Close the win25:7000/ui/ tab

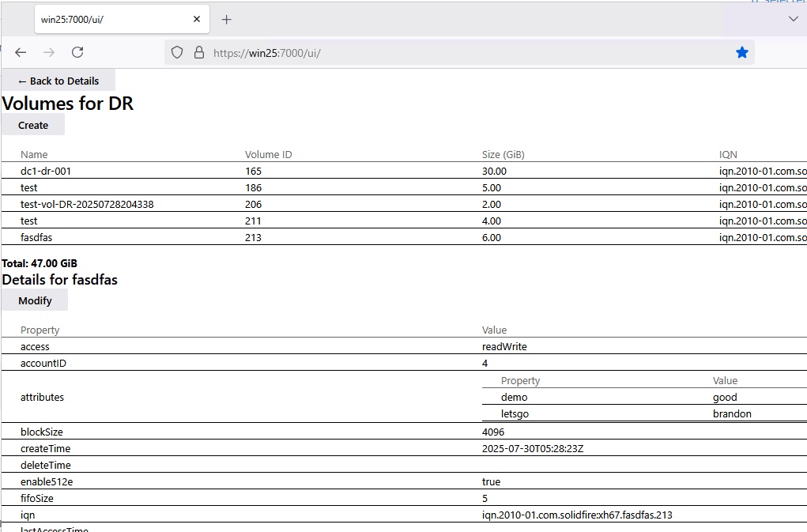tap(197, 19)
